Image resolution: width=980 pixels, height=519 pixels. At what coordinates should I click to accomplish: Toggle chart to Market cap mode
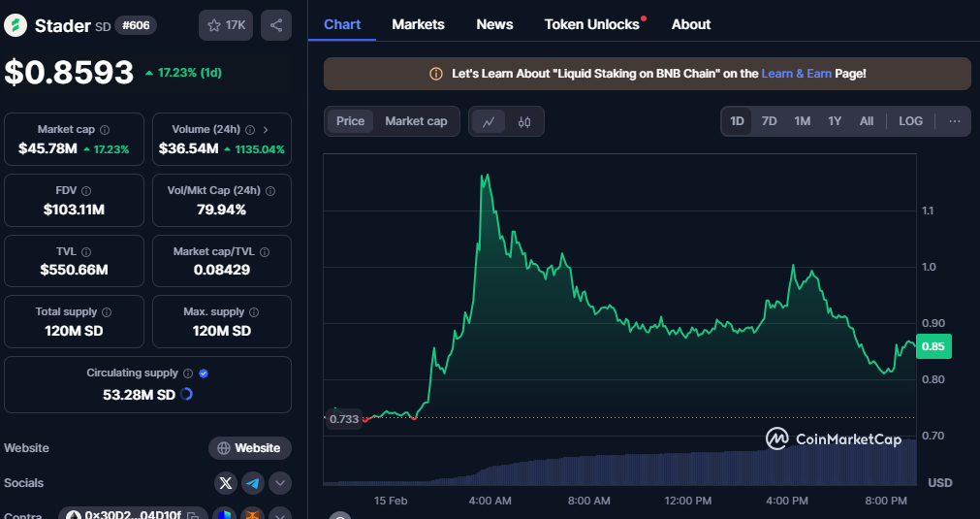tap(416, 121)
